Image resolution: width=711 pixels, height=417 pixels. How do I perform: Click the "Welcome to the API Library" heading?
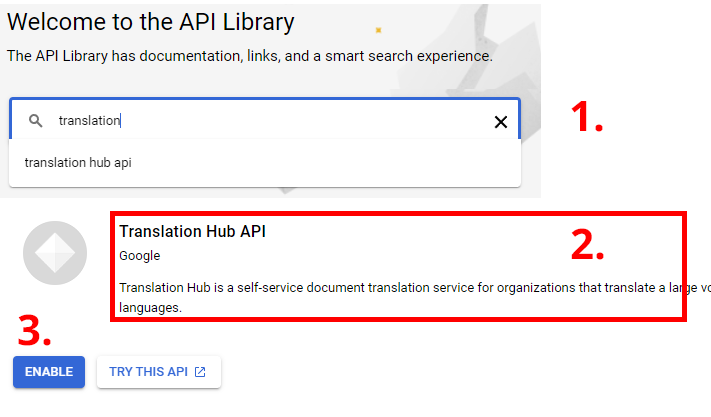151,21
